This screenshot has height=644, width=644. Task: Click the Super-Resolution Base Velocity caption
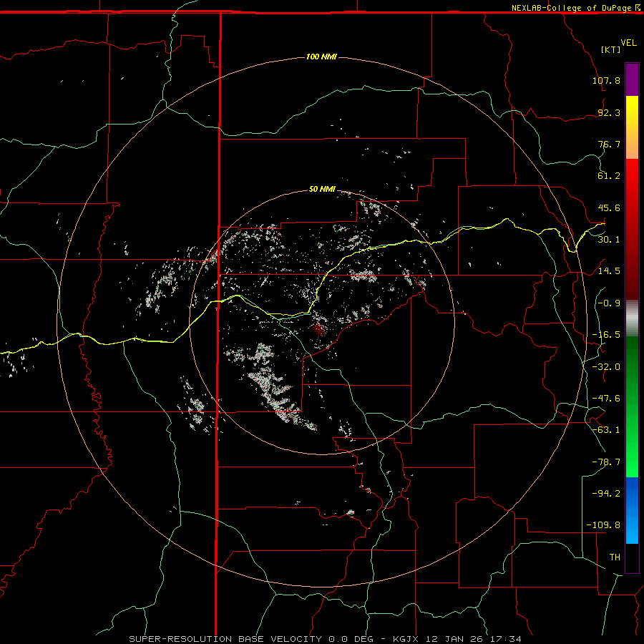point(326,639)
